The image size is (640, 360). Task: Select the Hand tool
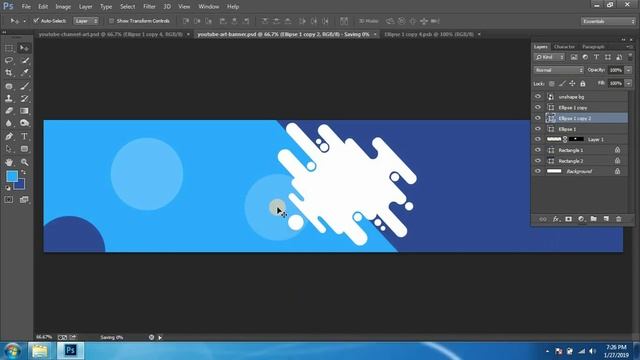9,162
